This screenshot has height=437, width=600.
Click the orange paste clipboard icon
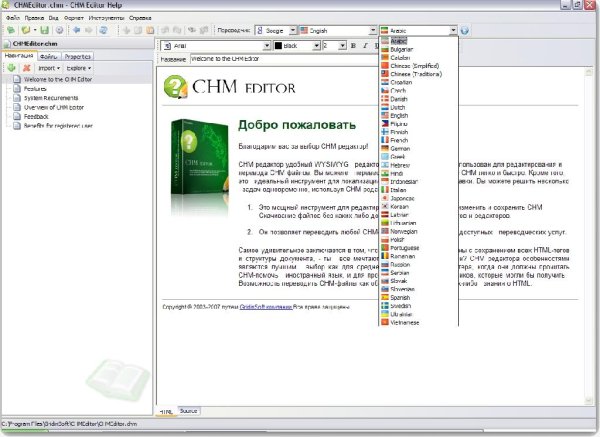150,30
